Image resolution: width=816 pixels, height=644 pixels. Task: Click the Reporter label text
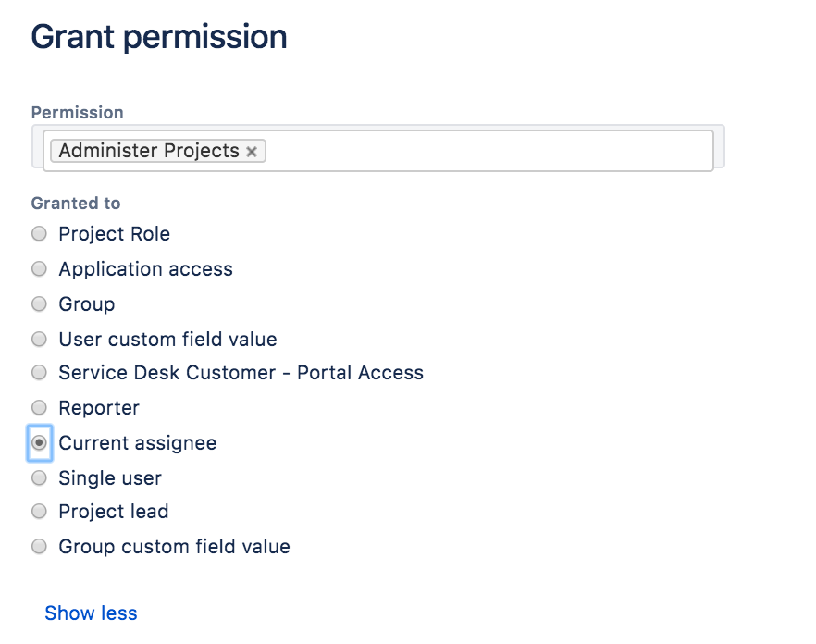point(98,407)
